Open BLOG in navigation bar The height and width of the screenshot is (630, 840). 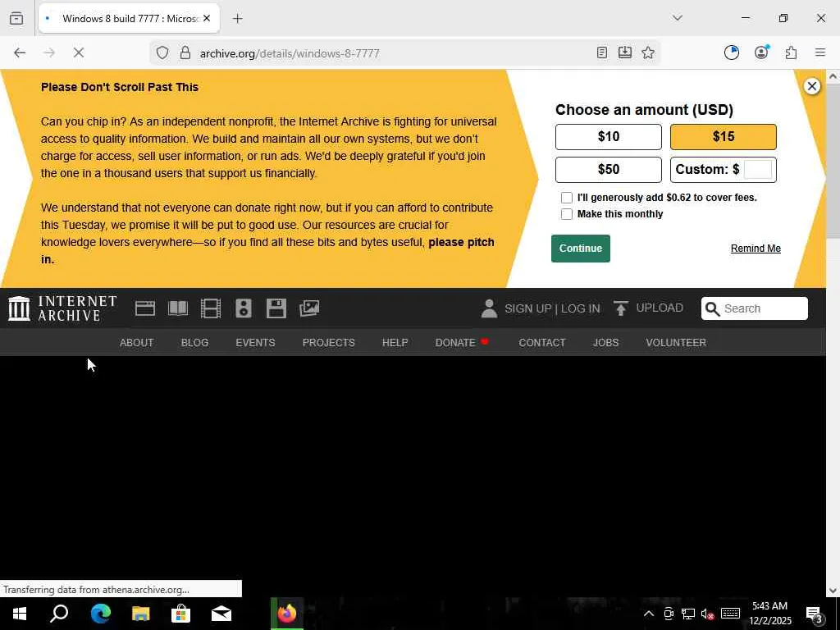[x=194, y=343]
